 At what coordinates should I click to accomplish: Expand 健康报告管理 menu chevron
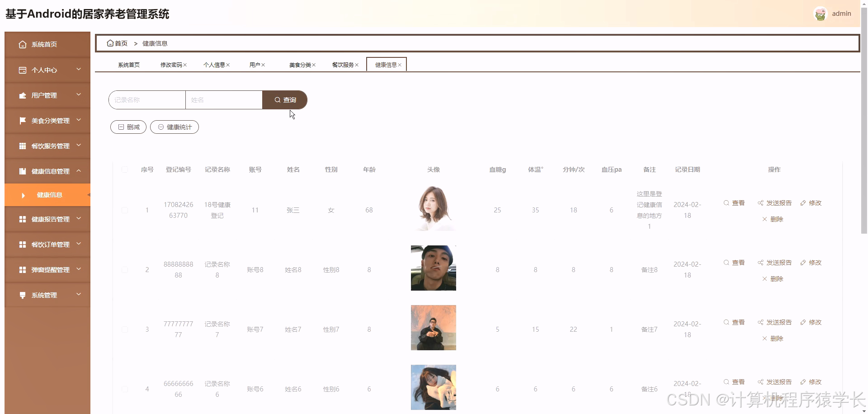79,219
